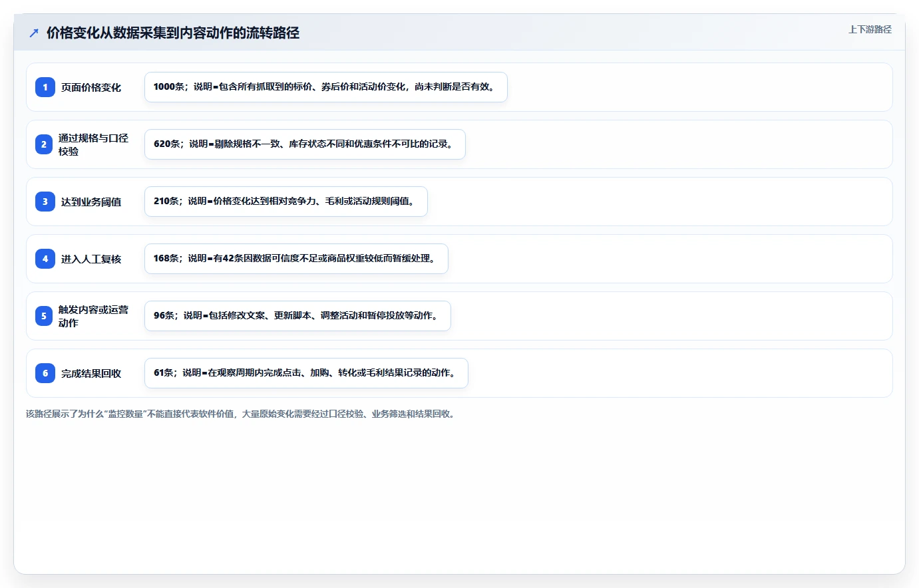Click the arrow icon beside the title
This screenshot has height=588, width=919.
coord(34,33)
